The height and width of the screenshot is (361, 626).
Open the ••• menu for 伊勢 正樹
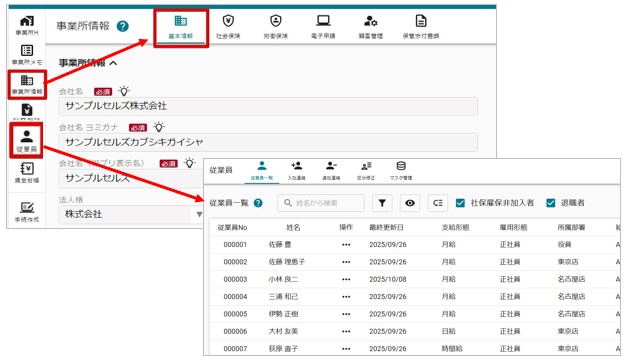point(346,314)
